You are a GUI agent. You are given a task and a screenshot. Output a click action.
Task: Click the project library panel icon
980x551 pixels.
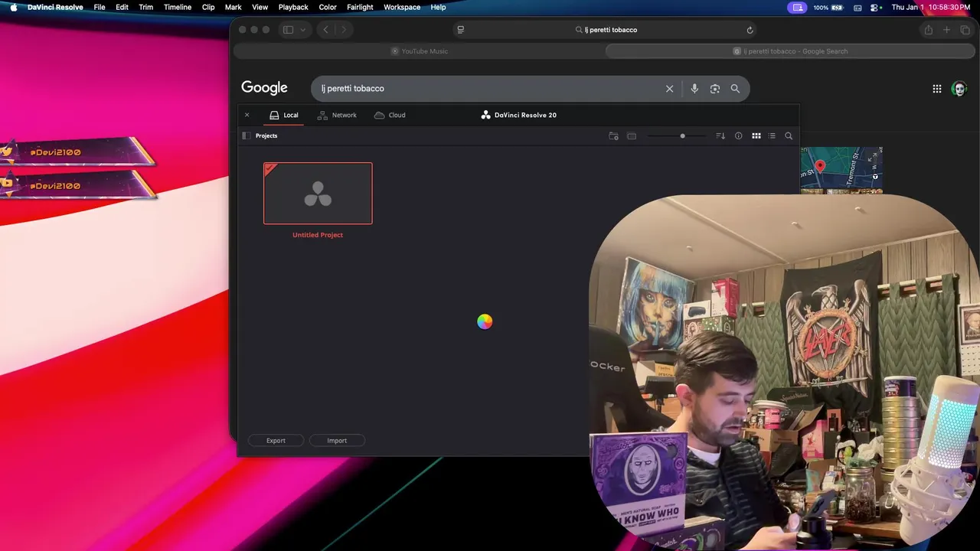(x=632, y=136)
